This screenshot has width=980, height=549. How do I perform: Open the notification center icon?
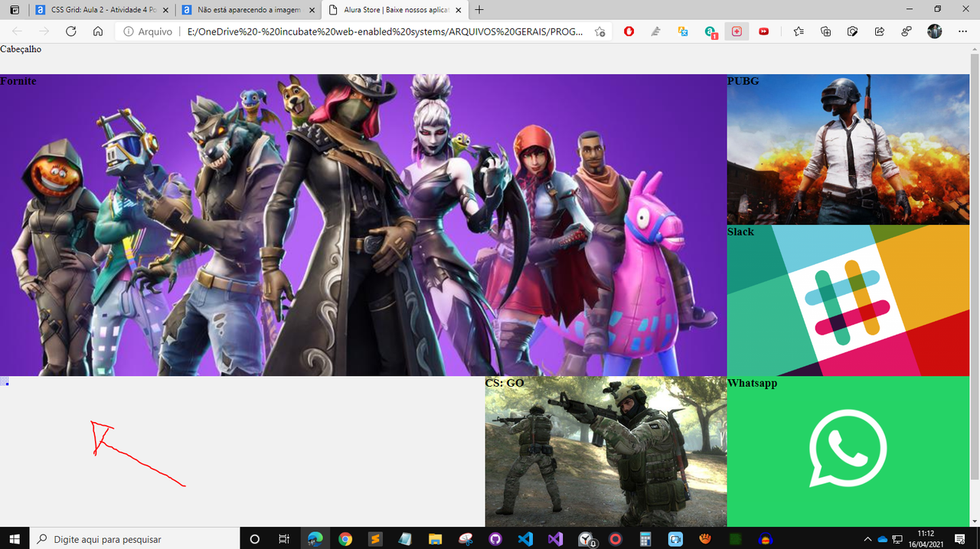coord(960,539)
